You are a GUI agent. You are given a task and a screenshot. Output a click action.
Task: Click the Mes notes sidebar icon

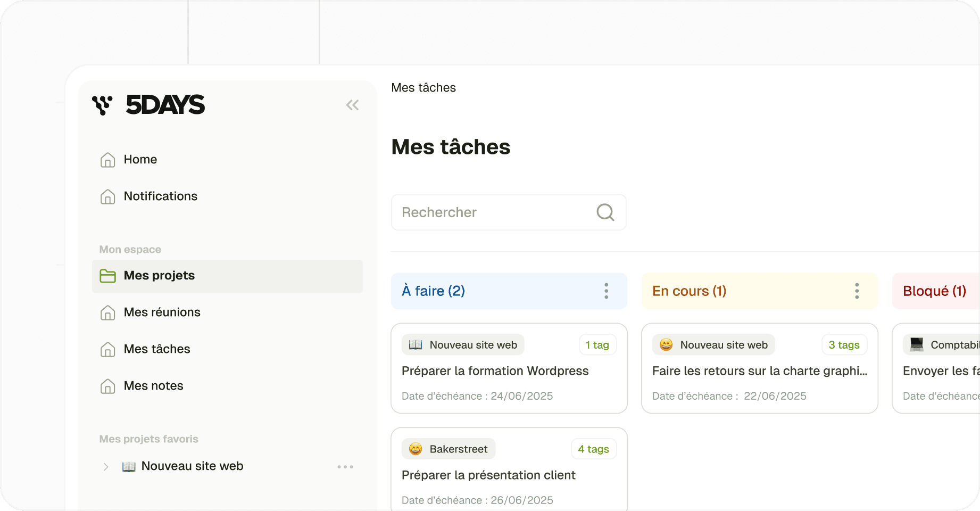pos(107,386)
